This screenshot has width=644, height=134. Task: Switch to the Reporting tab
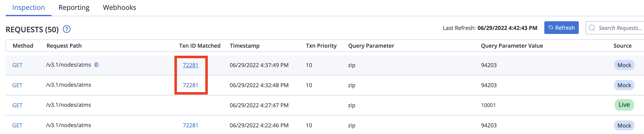coord(74,8)
